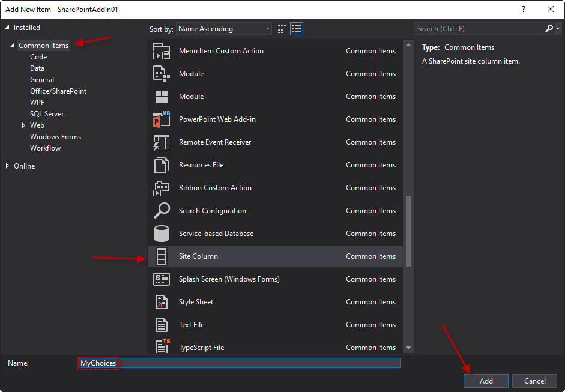Screen dimensions: 565x392
Task: Click the scrollbar up arrow
Action: pyautogui.click(x=408, y=45)
